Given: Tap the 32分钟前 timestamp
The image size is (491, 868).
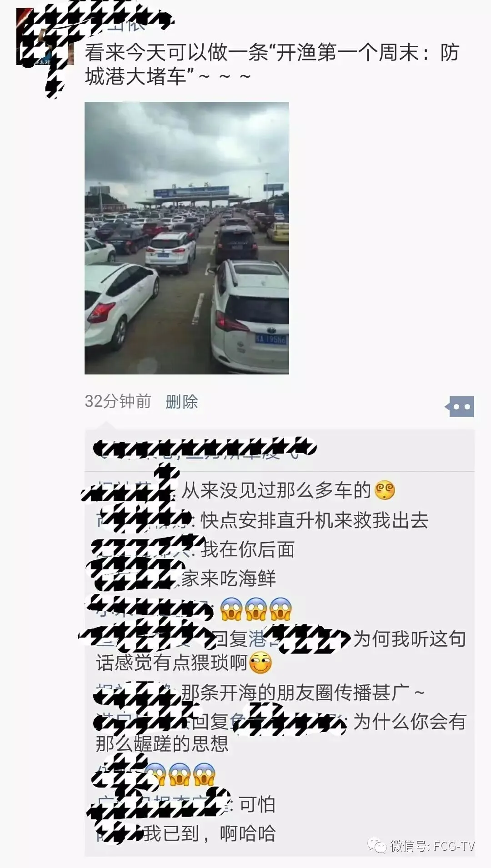Looking at the screenshot, I should click(x=118, y=401).
